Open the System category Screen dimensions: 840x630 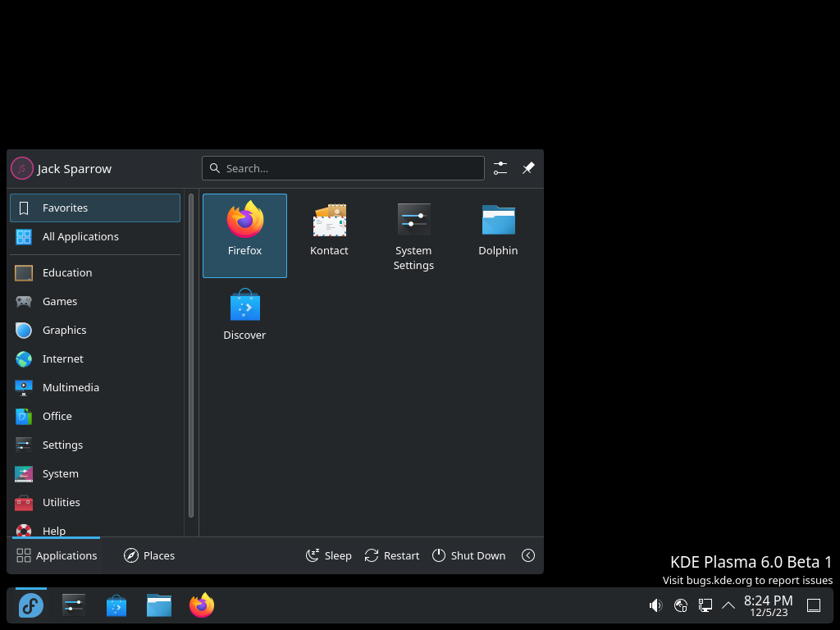(x=95, y=473)
